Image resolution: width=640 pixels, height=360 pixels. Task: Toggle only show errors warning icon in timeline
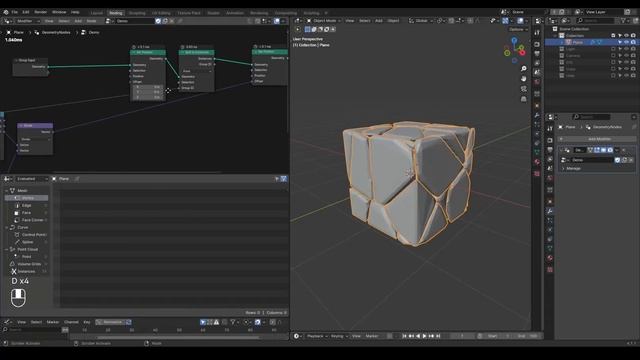point(216,322)
